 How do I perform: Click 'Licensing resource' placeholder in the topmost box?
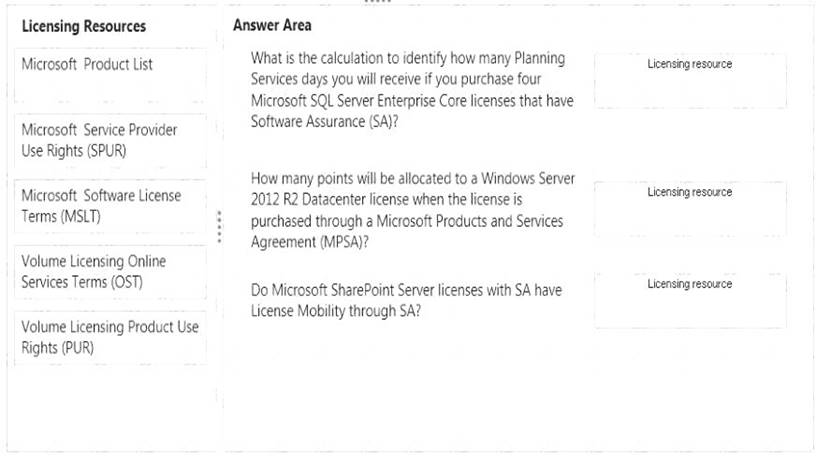[690, 64]
